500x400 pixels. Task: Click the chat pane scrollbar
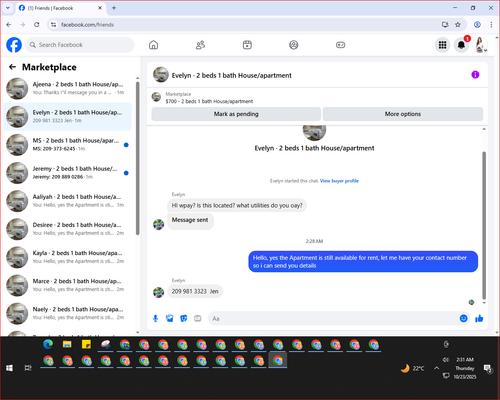click(484, 225)
